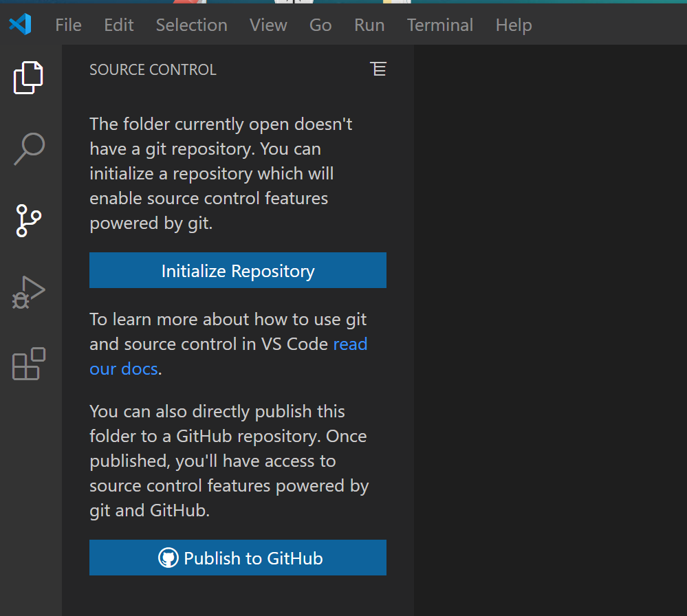Viewport: 687px width, 616px height.
Task: Open the Extensions view
Action: [29, 364]
